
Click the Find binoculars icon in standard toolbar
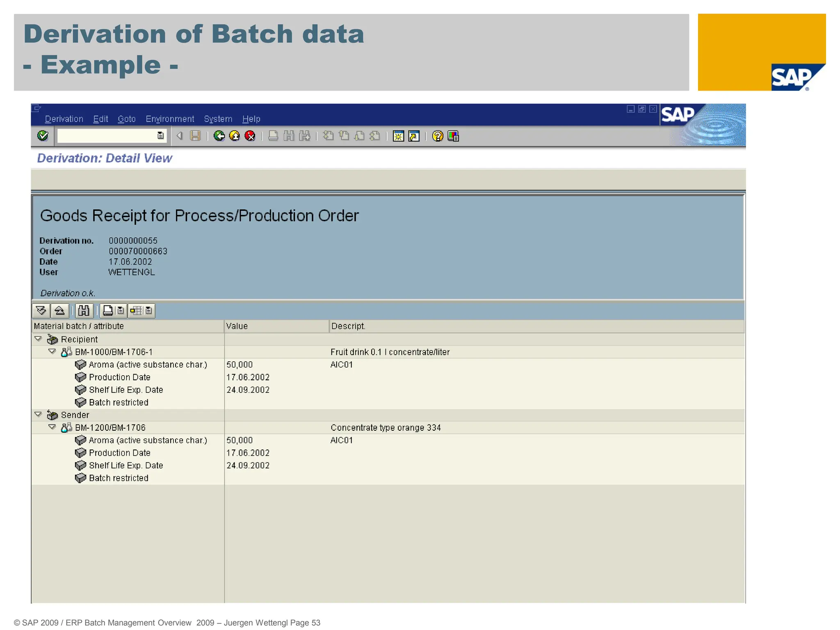pos(289,136)
